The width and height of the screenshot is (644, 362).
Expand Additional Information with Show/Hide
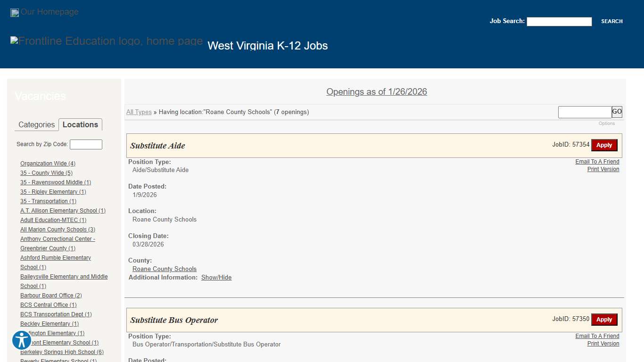coord(216,278)
